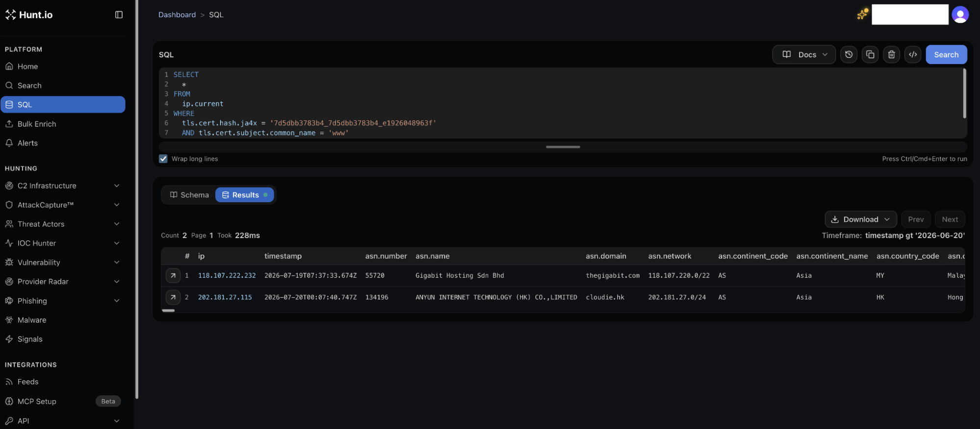Toggle Wrap long lines checkbox
This screenshot has width=980, height=429.
(163, 159)
